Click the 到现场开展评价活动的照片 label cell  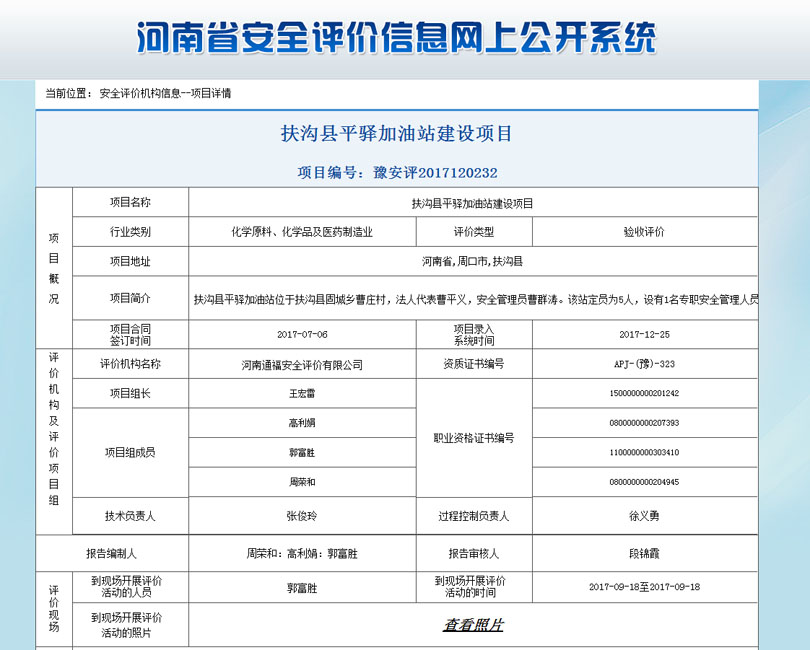click(130, 625)
